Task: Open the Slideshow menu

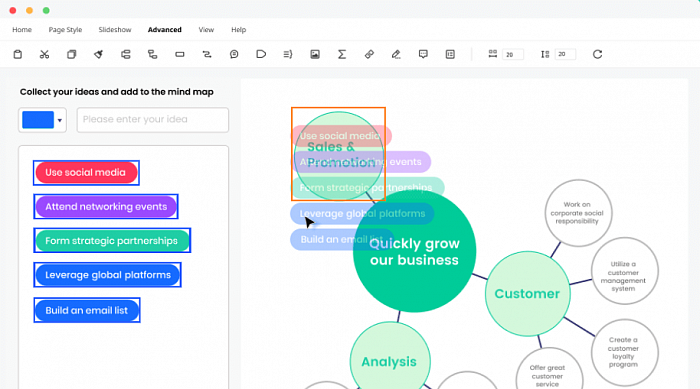Action: pos(115,30)
